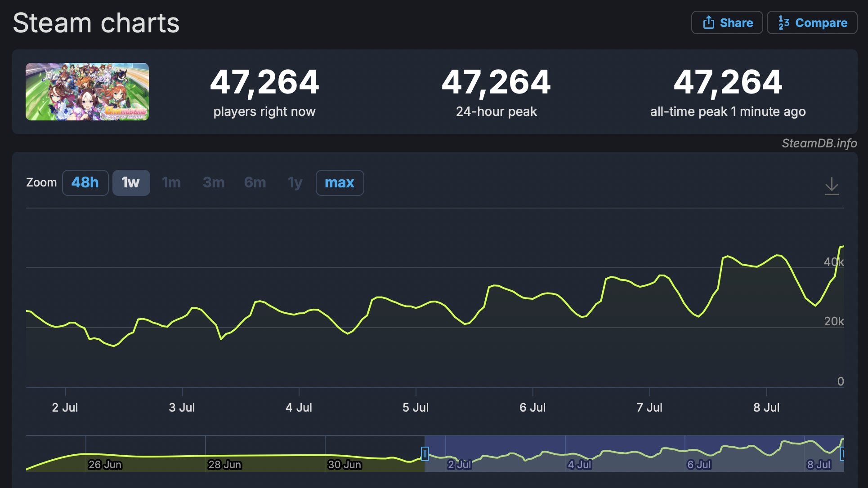Click 'all-time peak 1 minute ago' text
Image resolution: width=868 pixels, height=488 pixels.
tap(728, 111)
